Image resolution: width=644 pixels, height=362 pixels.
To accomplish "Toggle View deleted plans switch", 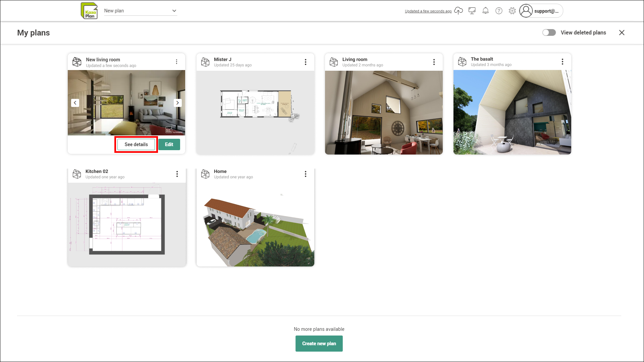I will [x=549, y=33].
